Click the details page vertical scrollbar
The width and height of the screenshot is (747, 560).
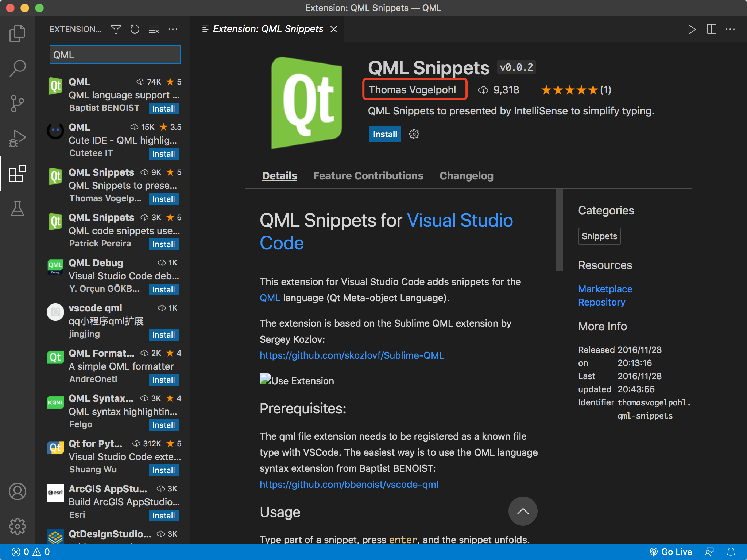(x=559, y=230)
